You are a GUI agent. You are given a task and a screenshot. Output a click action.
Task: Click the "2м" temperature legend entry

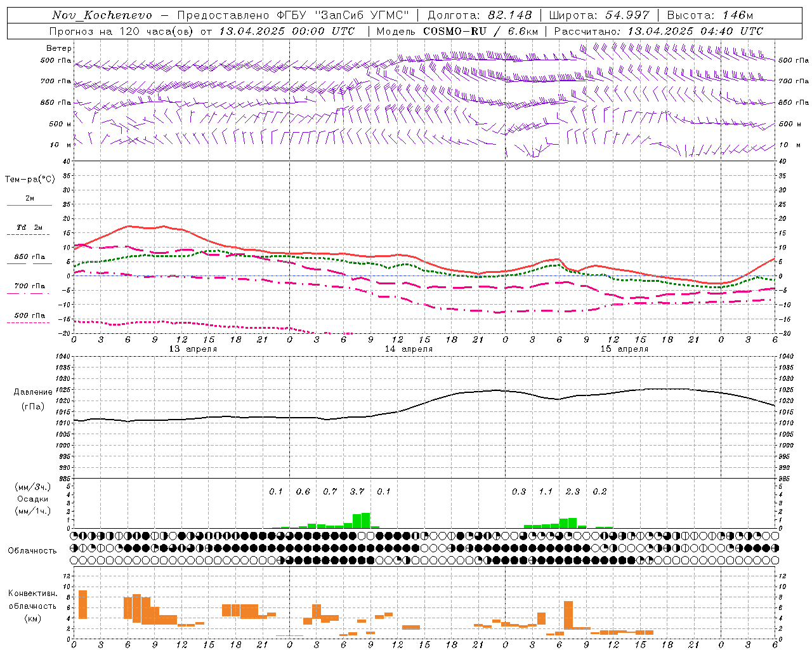(x=30, y=199)
